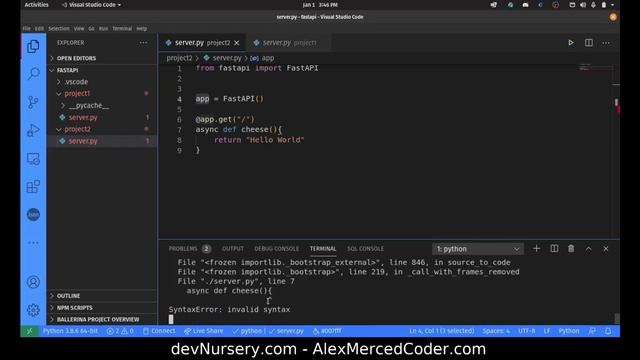Open the Terminal menu
The height and width of the screenshot is (360, 640).
pos(122,29)
